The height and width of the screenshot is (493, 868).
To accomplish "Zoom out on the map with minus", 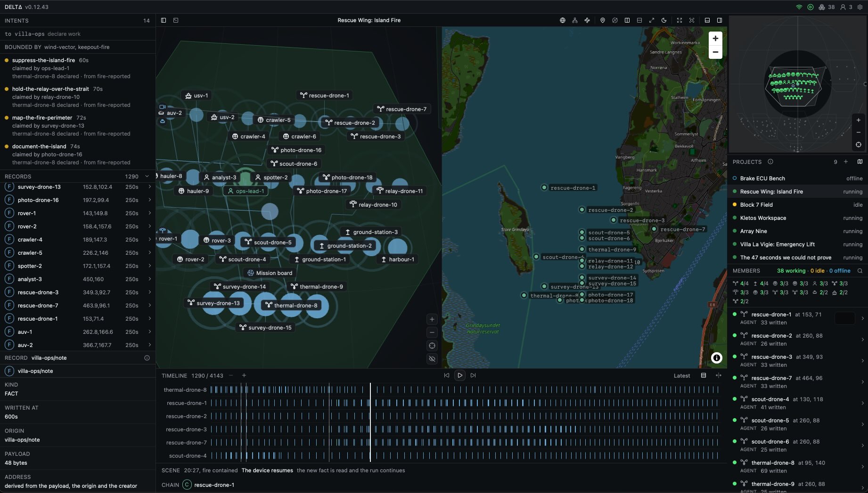I will [715, 52].
